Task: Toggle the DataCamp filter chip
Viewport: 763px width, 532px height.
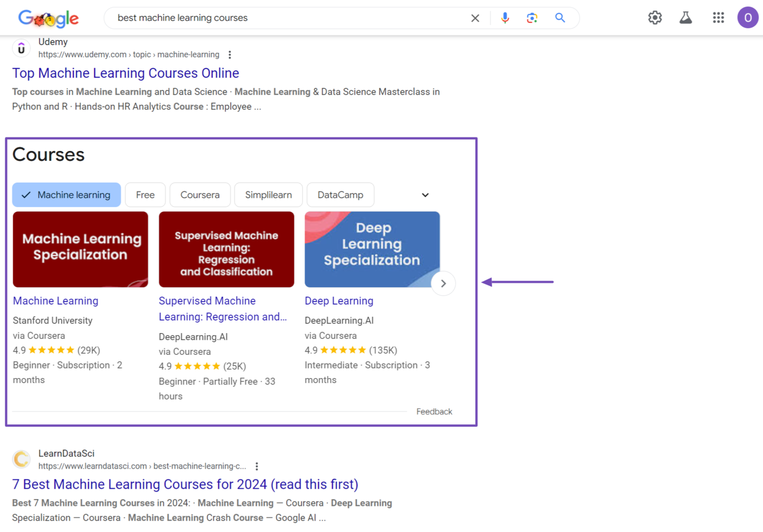Action: (x=341, y=195)
